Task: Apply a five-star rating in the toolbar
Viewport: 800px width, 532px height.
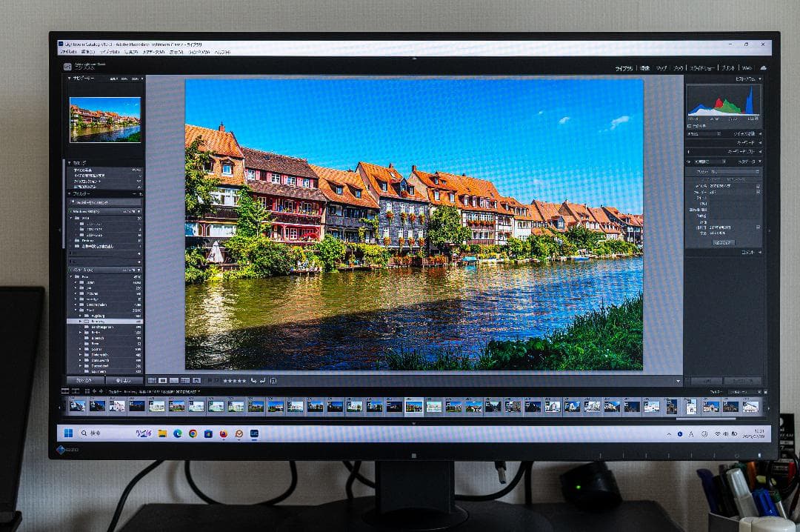Action: point(244,380)
